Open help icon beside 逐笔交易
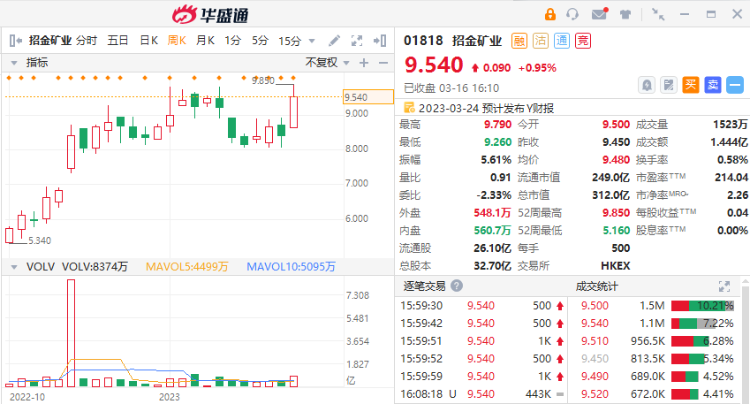Viewport: 750px width, 404px height. coord(457,286)
